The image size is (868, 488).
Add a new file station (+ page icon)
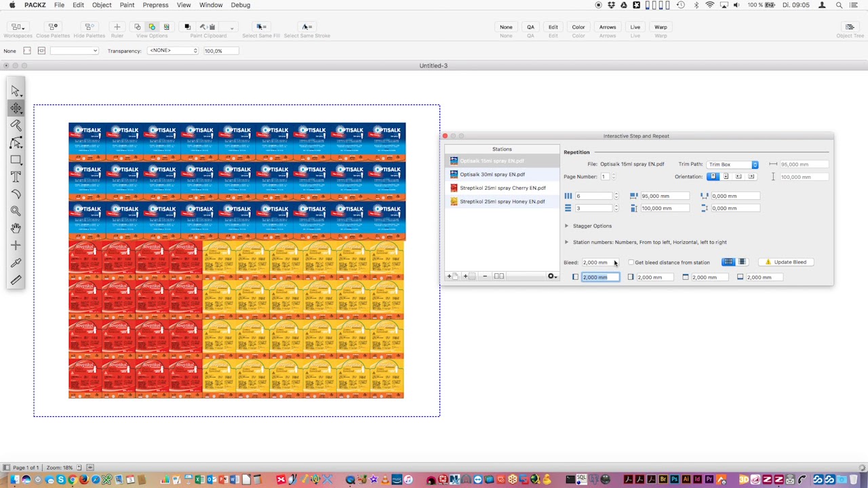click(452, 277)
